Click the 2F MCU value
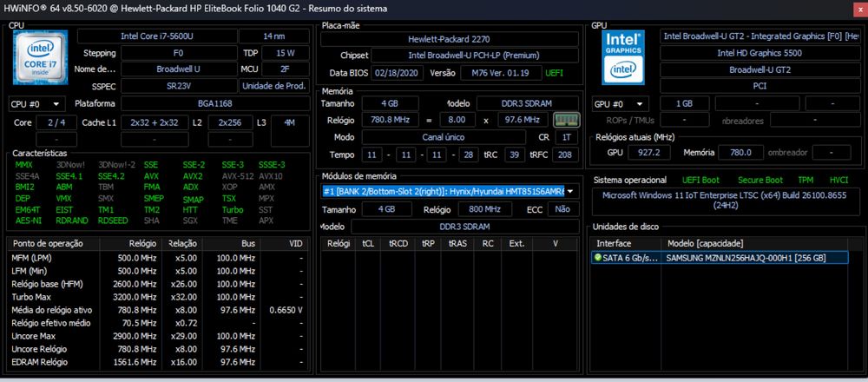 286,69
